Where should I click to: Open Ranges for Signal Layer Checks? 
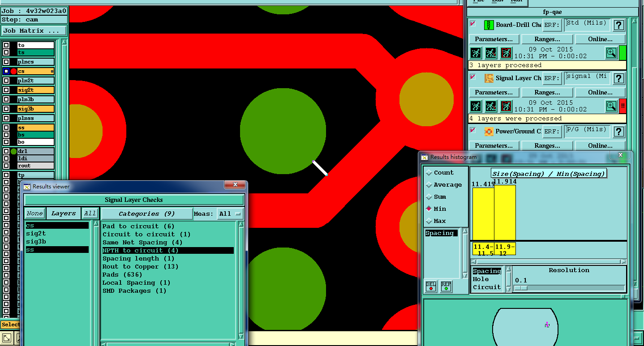tap(547, 93)
